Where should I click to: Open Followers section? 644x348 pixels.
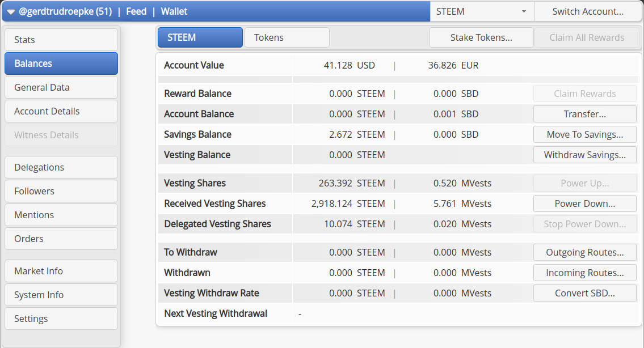point(61,191)
